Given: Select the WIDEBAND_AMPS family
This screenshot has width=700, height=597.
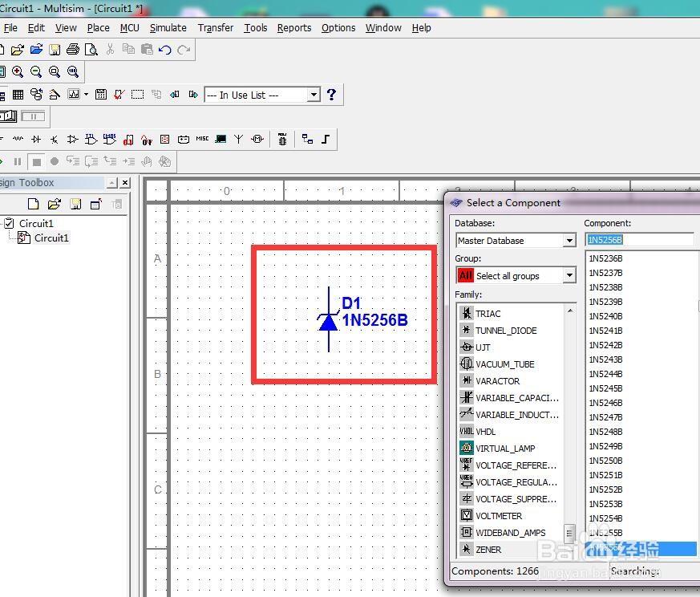Looking at the screenshot, I should pos(511,533).
